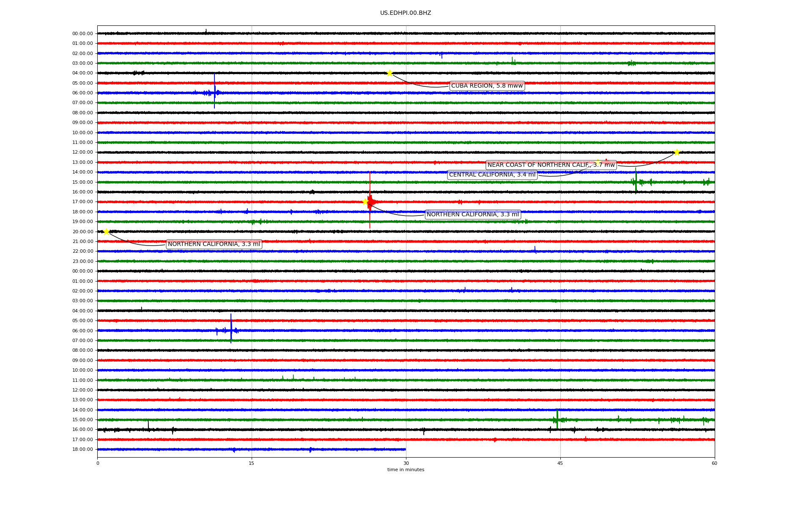Screen dimensions: 812x508
Task: Click the CENTRAL CALIFORNIA, 3.4 ml annotation
Action: coord(492,175)
